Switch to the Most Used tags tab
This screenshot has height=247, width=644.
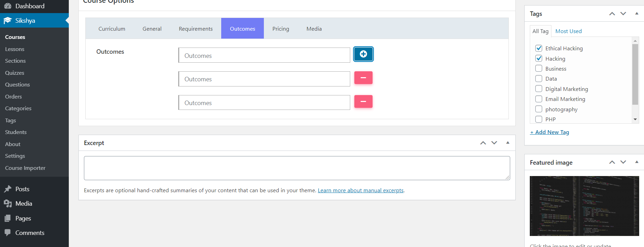pyautogui.click(x=568, y=31)
